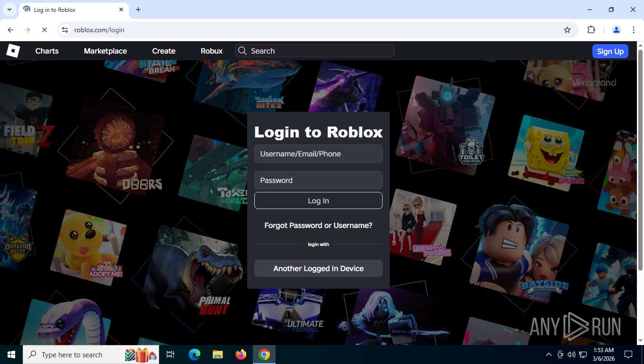Focus the Username/Email/Phone field

coord(318,154)
